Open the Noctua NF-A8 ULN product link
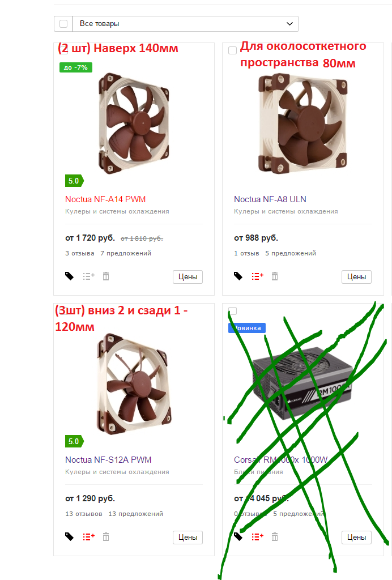The height and width of the screenshot is (580, 392). coord(270,199)
